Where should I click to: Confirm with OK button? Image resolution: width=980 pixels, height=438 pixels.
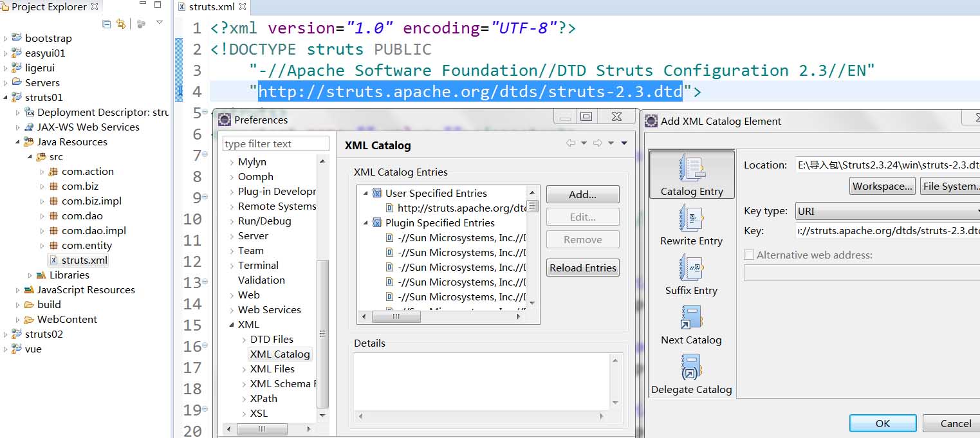[883, 423]
